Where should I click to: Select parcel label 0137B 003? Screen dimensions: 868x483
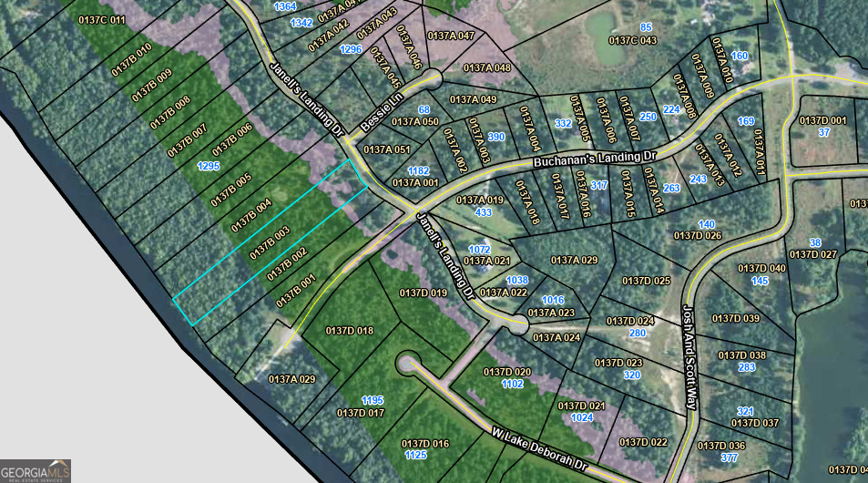[x=270, y=242]
